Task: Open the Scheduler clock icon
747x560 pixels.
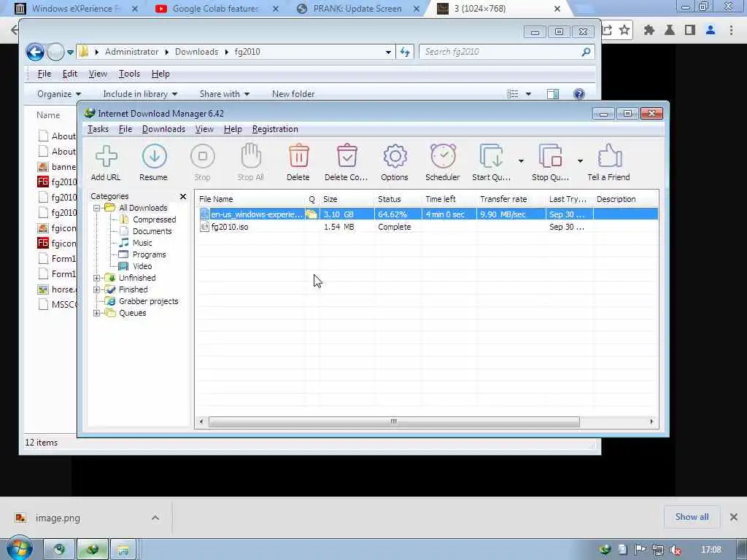Action: click(x=443, y=163)
